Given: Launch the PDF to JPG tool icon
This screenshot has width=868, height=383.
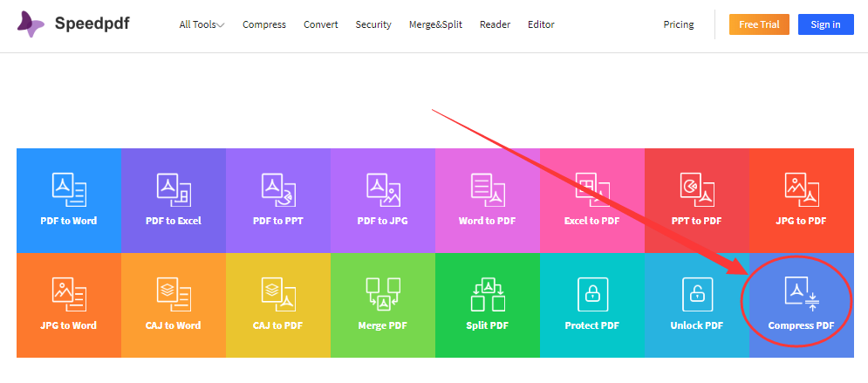Looking at the screenshot, I should tap(383, 189).
